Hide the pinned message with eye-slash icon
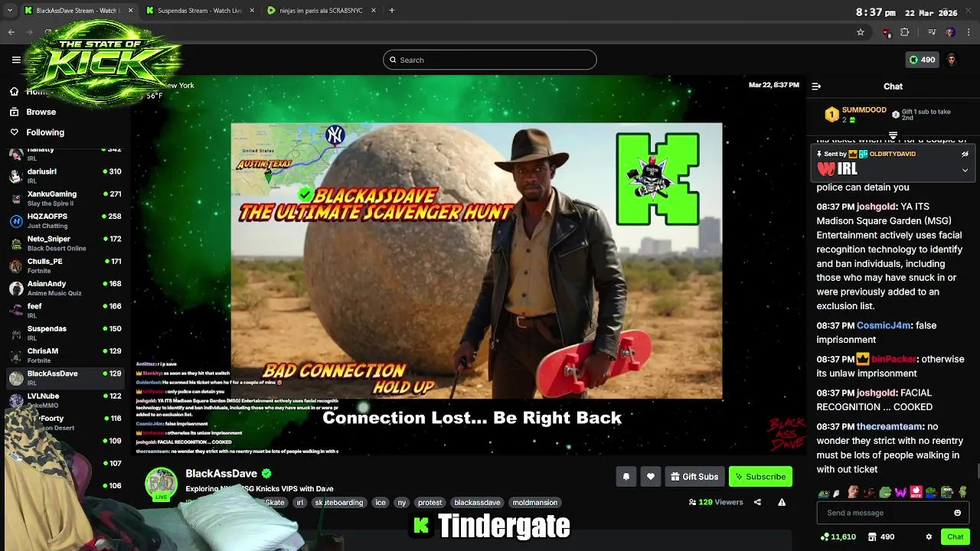980x551 pixels. pos(965,154)
